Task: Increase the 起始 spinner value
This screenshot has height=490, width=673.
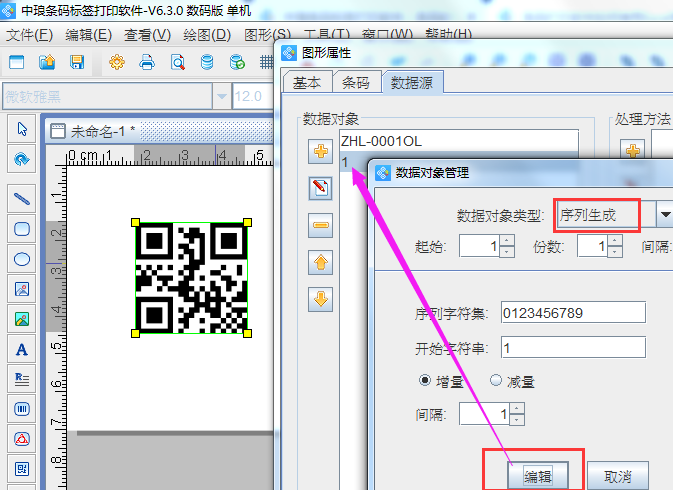Action: tap(507, 241)
